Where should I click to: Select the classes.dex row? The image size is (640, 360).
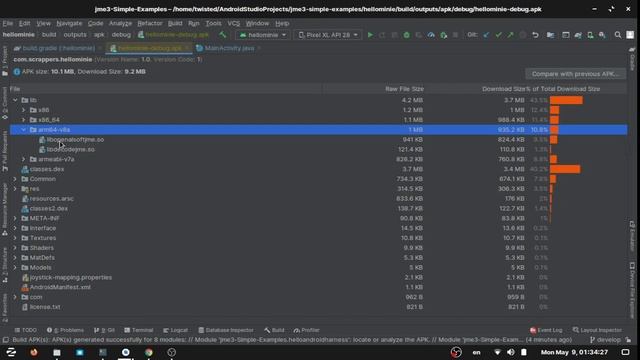pyautogui.click(x=319, y=169)
